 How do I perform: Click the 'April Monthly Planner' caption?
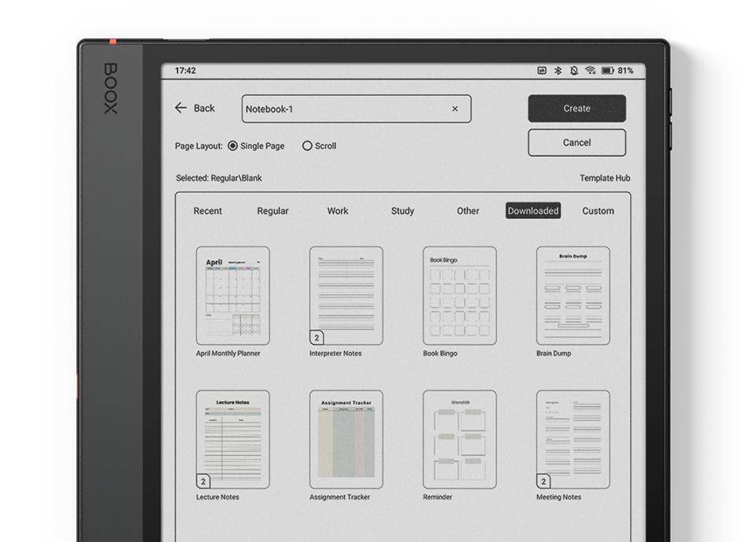tap(228, 353)
